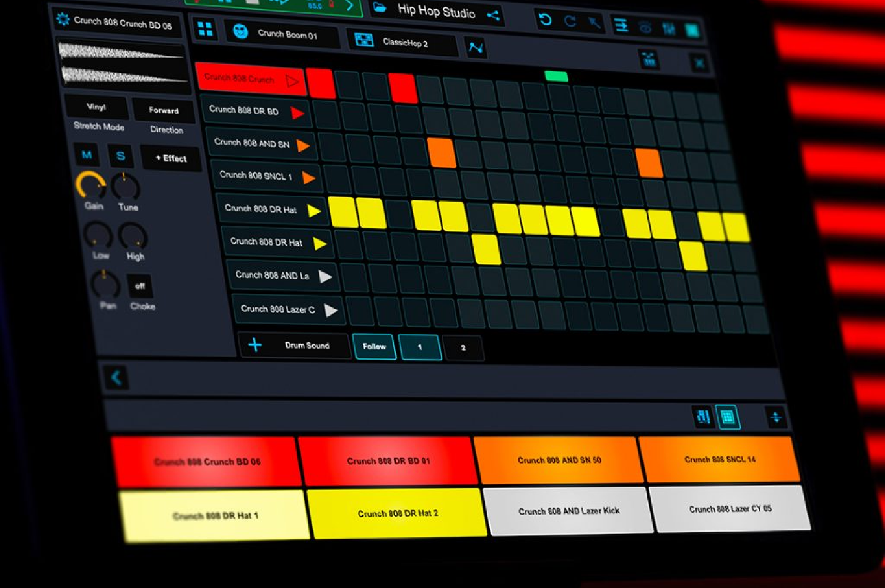Click the Gain knob

point(91,186)
